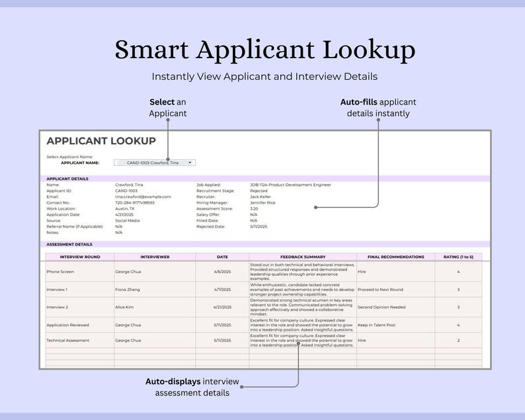
Task: Click 'JOB-1124-Product Development Engineer' job applied value
Action: 290,185
